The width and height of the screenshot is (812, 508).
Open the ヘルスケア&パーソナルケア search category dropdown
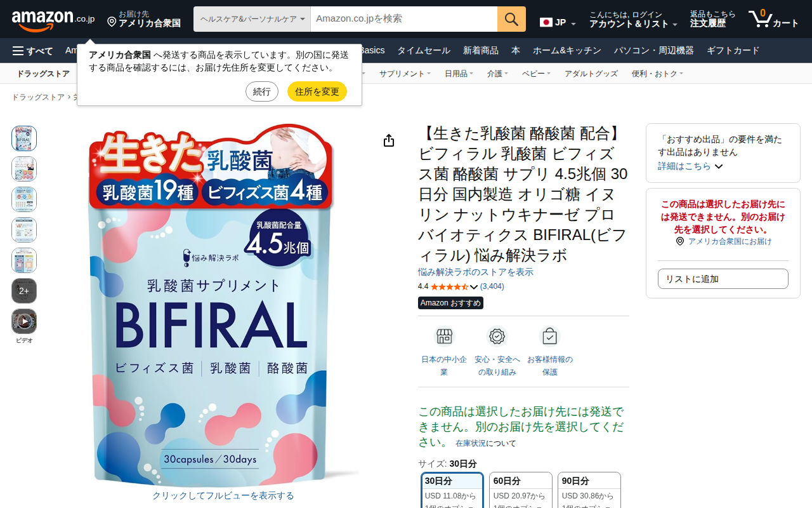(x=252, y=19)
